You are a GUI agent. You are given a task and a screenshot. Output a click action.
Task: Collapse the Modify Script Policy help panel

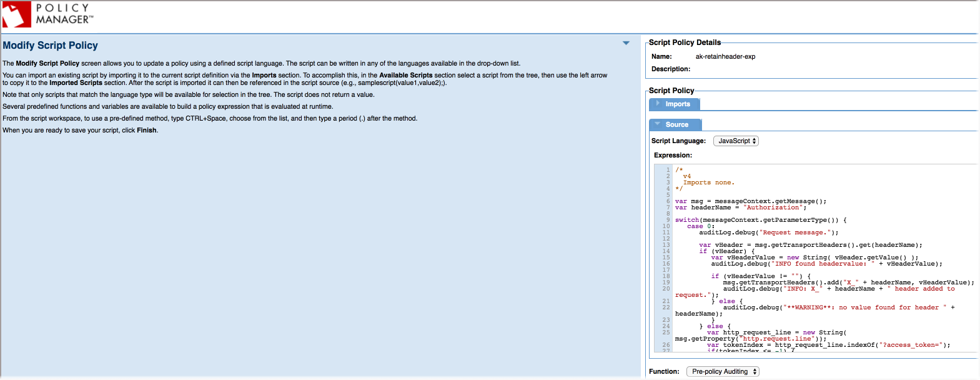626,43
